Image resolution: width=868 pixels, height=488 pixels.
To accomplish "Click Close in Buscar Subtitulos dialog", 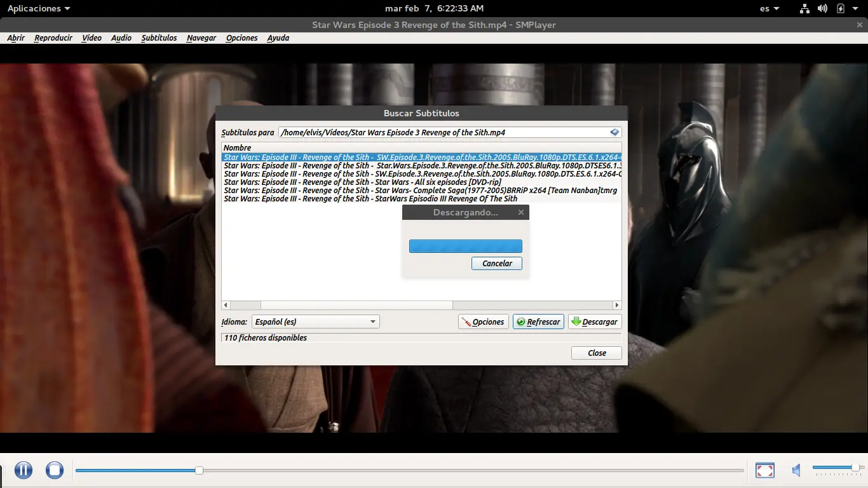I will 597,353.
